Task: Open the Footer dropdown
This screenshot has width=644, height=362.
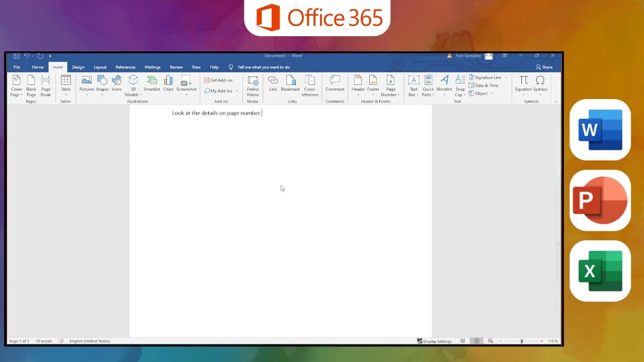Action: (373, 86)
